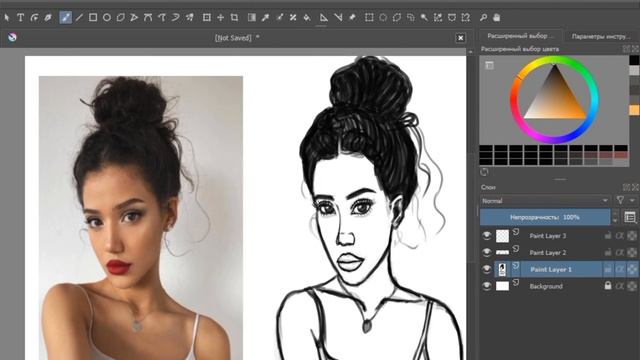Select the Text tool

20,18
